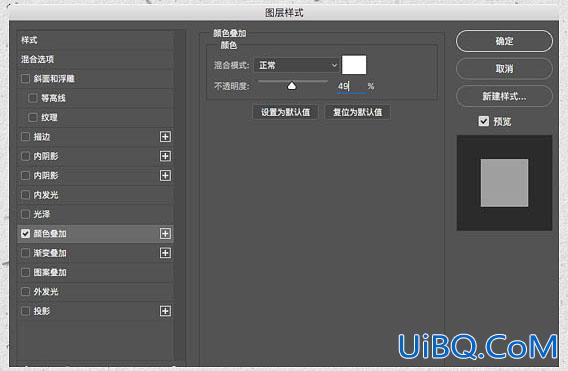Enable the 描边 checkbox
This screenshot has width=568, height=371.
[25, 137]
